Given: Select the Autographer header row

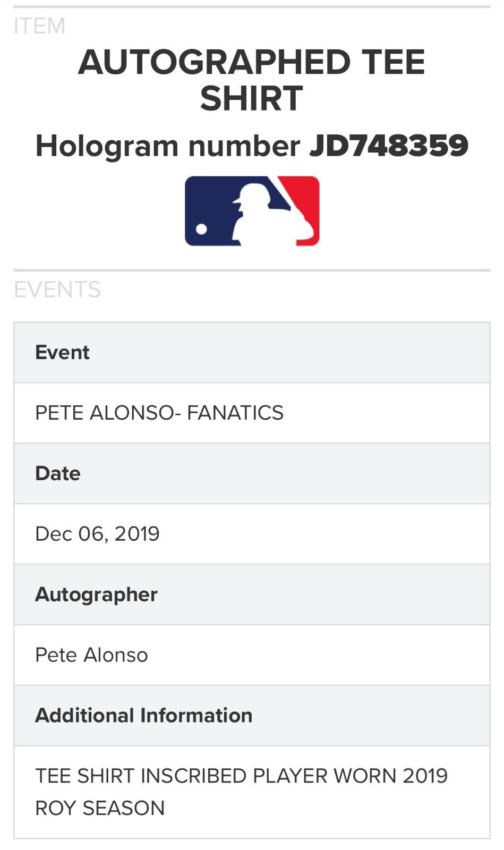Looking at the screenshot, I should click(252, 594).
